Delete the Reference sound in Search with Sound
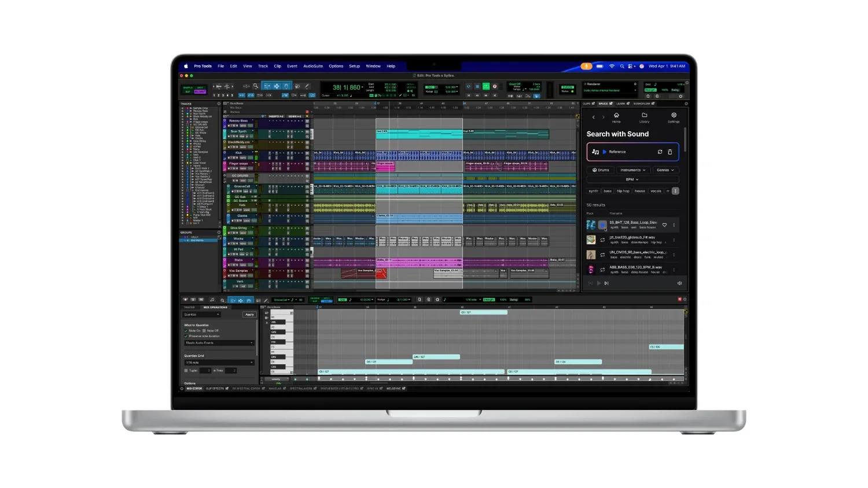Viewport: 868px width, 488px height. 670,151
